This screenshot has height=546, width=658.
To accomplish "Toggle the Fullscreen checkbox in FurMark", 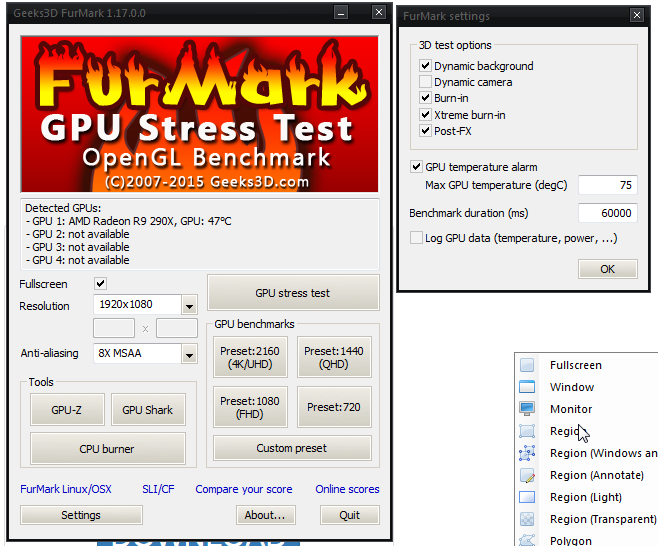I will pyautogui.click(x=100, y=284).
